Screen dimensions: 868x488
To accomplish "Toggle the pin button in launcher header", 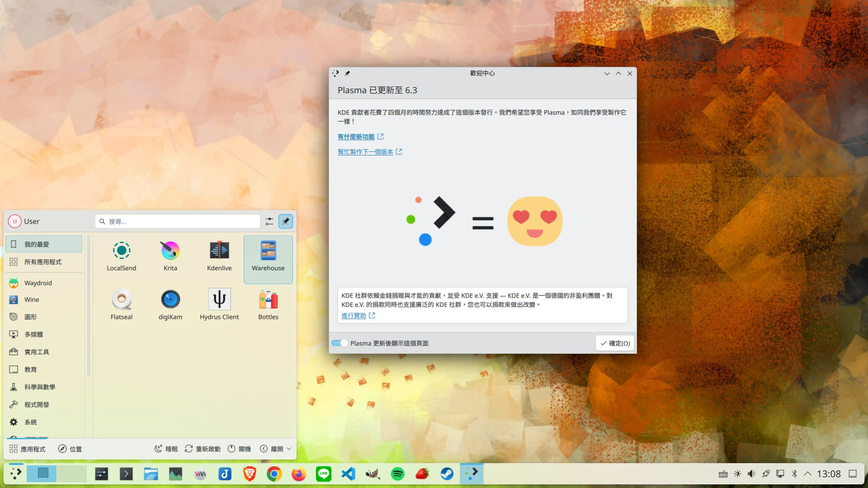I will pos(286,221).
